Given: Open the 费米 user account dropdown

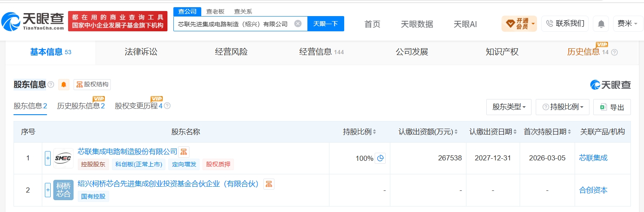Looking at the screenshot, I should pos(628,24).
